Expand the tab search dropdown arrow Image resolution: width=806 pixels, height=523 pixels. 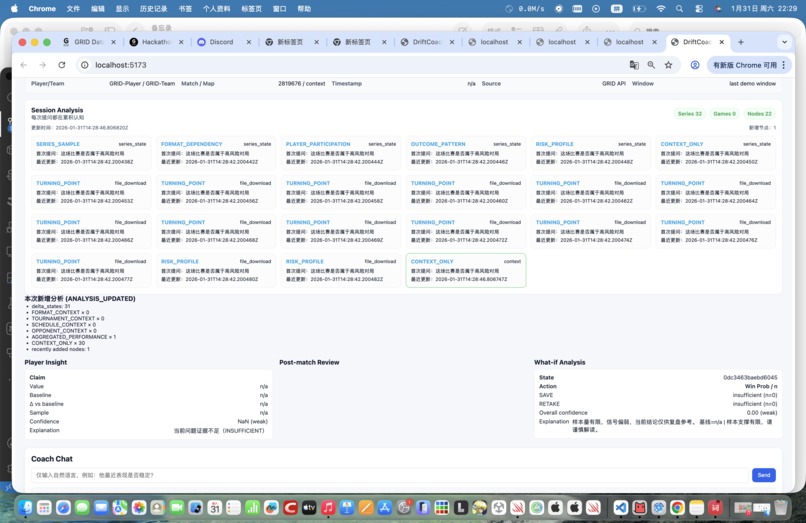784,42
